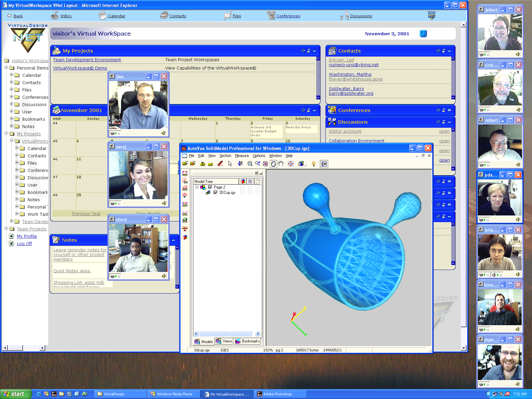532x399 pixels.
Task: Click the Files icon in top navigation bar
Action: coord(227,16)
